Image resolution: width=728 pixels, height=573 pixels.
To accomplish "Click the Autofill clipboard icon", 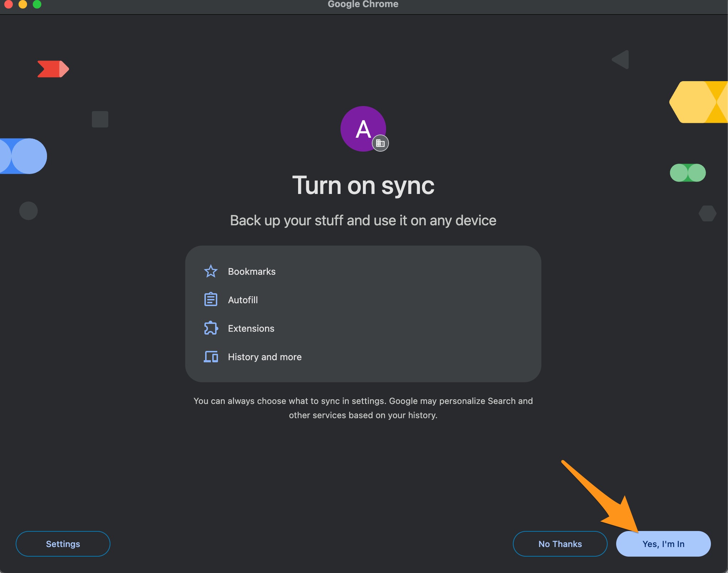I will [x=210, y=299].
